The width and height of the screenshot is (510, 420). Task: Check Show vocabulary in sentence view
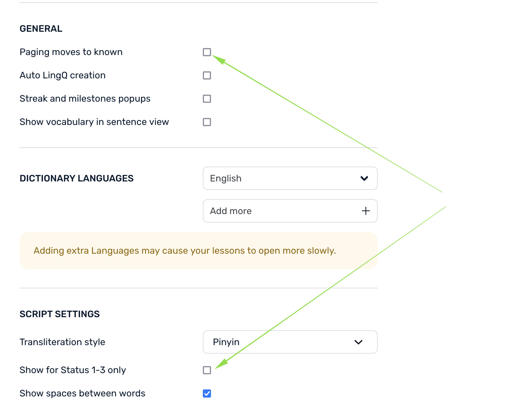click(x=207, y=122)
